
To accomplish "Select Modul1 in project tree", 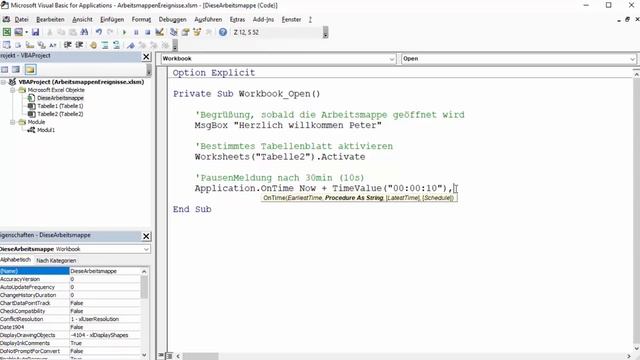I will [46, 130].
